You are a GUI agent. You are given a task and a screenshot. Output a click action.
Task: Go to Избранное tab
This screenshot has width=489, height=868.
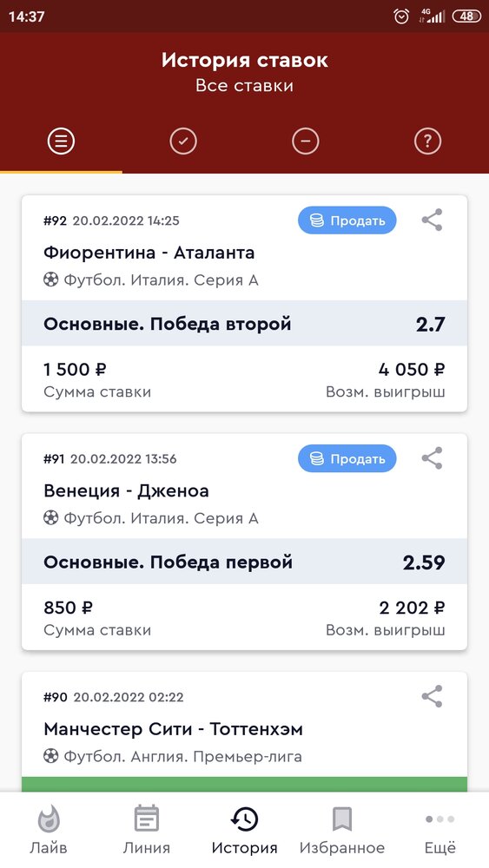click(x=342, y=829)
